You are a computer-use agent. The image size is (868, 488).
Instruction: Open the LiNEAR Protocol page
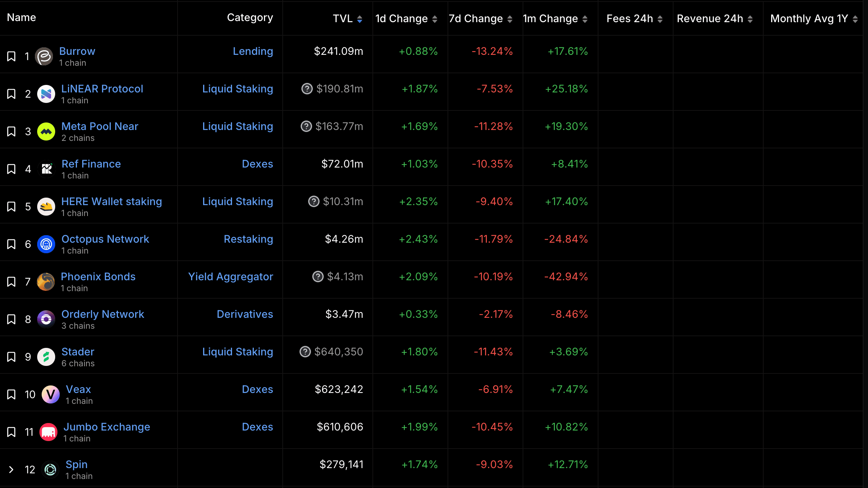pyautogui.click(x=102, y=89)
